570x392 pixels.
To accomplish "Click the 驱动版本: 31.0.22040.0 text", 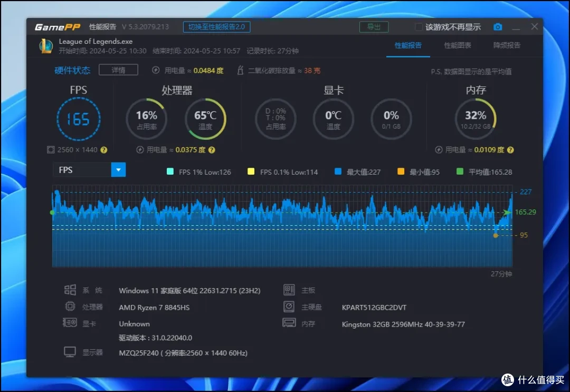I will [x=156, y=338].
